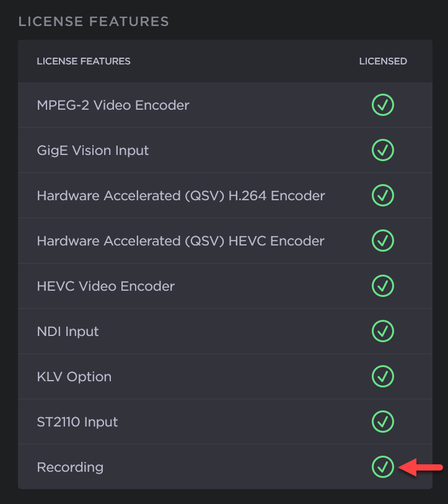Image resolution: width=448 pixels, height=504 pixels.
Task: Select the MPEG-2 Video Encoder feature name
Action: coord(113,105)
